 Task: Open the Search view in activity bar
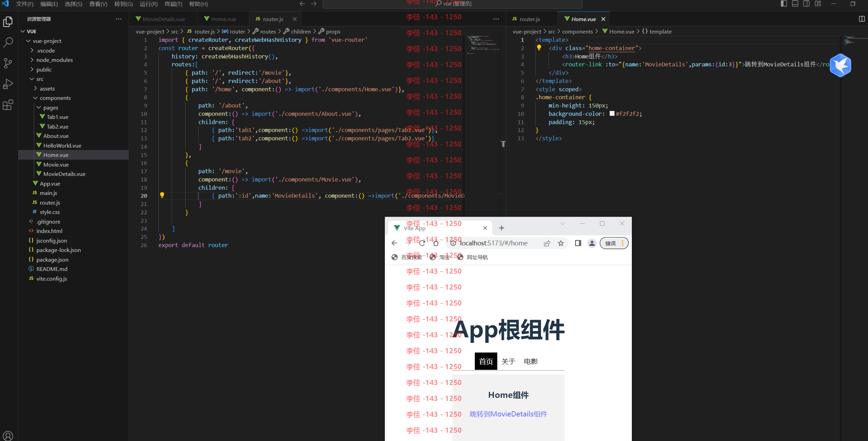(8, 43)
